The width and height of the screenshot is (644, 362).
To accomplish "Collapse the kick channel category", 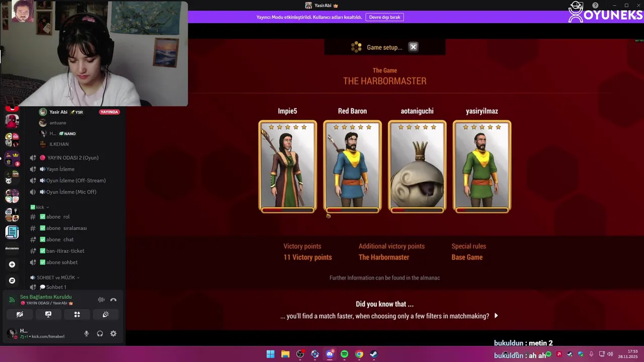I will 40,207.
